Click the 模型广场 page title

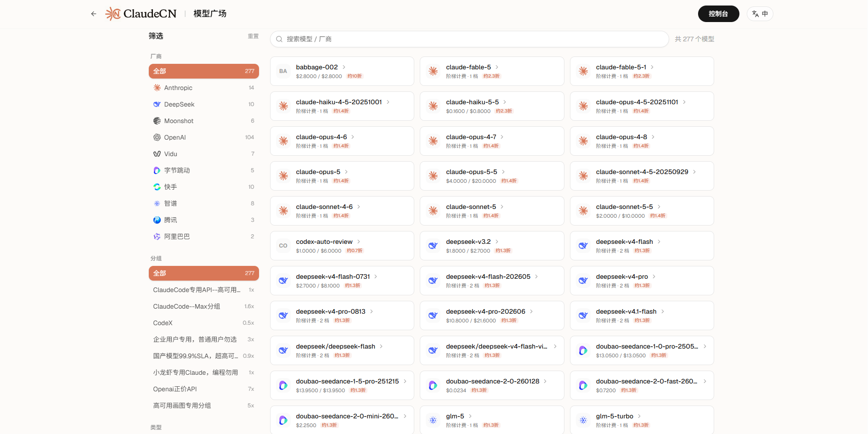coord(210,14)
